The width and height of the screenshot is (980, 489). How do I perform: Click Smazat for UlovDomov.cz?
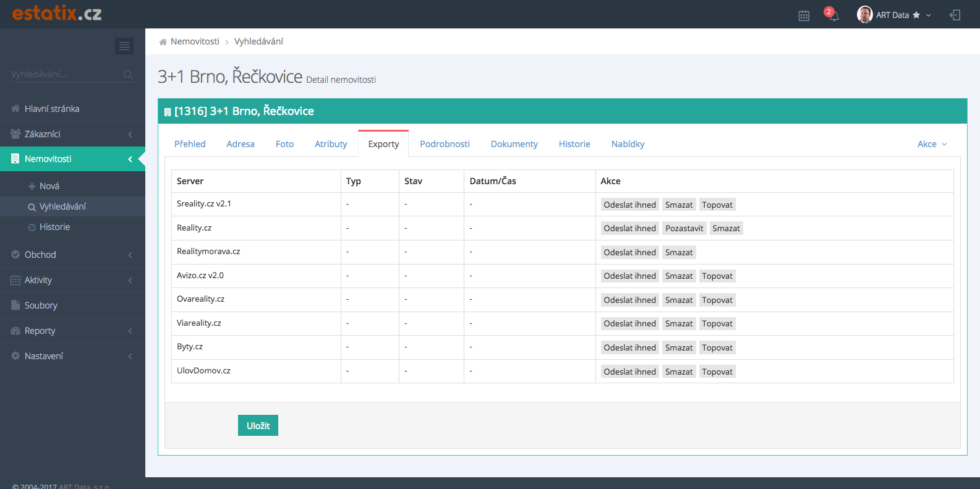(679, 372)
